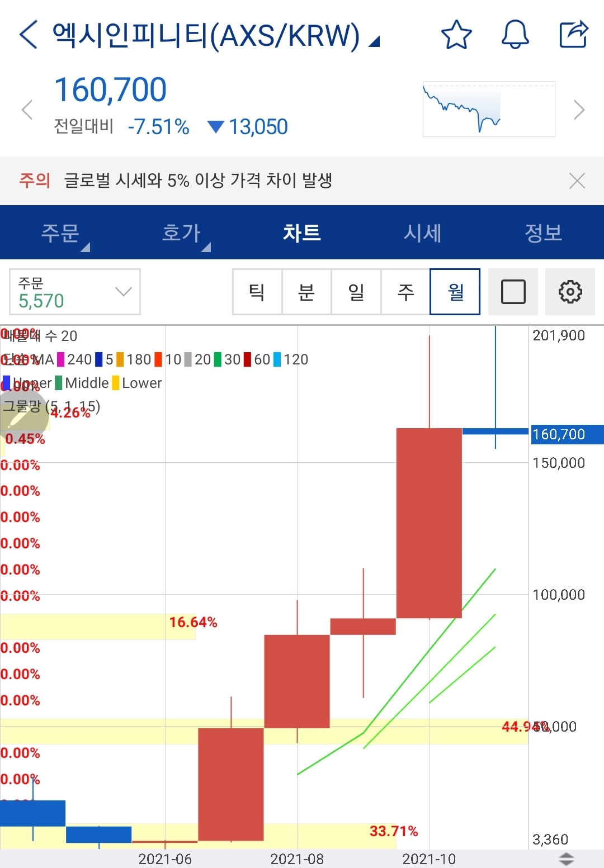604x868 pixels.
Task: Select the 틱 chart interval
Action: [x=257, y=292]
